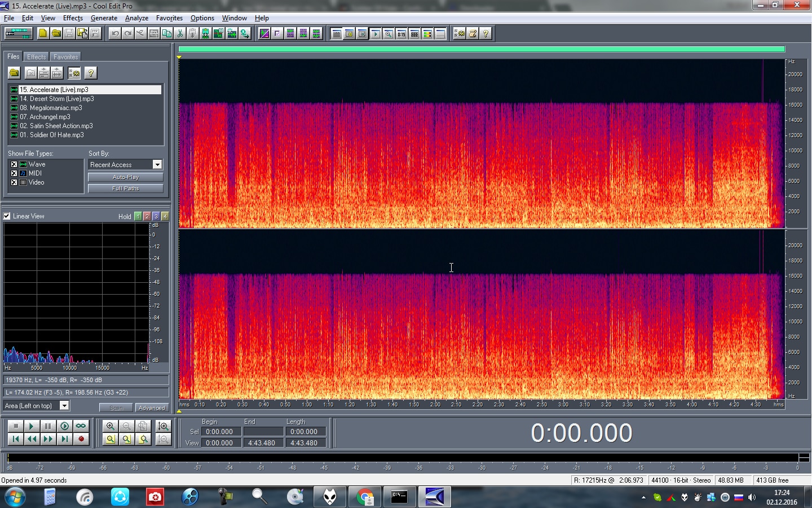Click the green horizontal range bar above the spectrogram
Image resolution: width=812 pixels, height=508 pixels.
482,49
